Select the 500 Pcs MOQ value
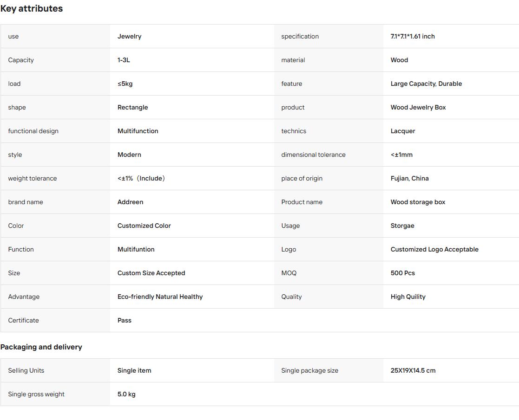The height and width of the screenshot is (420, 519). (402, 273)
